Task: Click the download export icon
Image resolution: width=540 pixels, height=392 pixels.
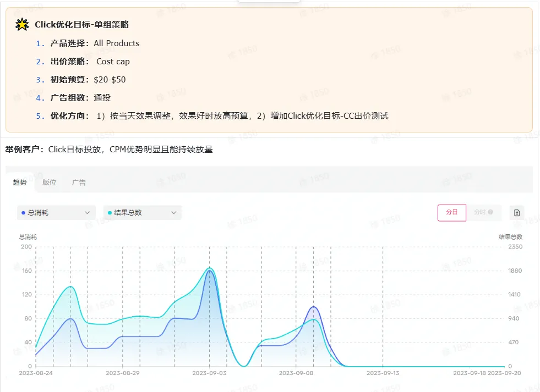Action: [516, 213]
